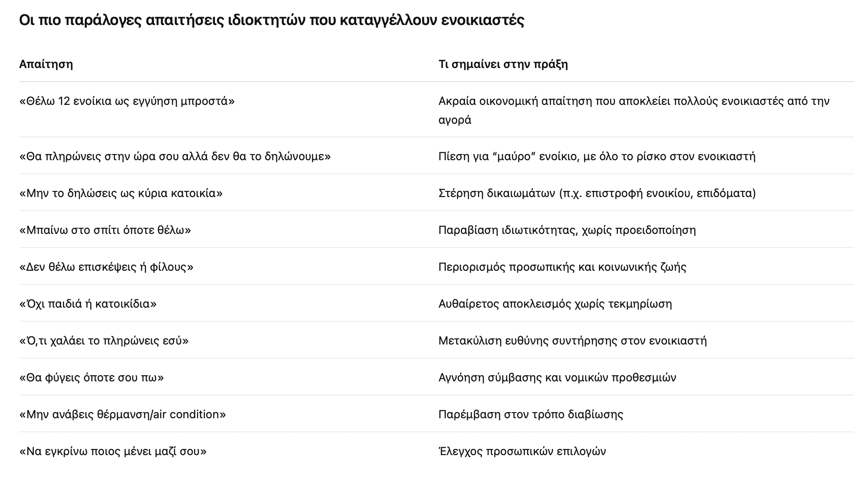
Task: Click the «Απαίτηση» column header
Action: click(46, 64)
